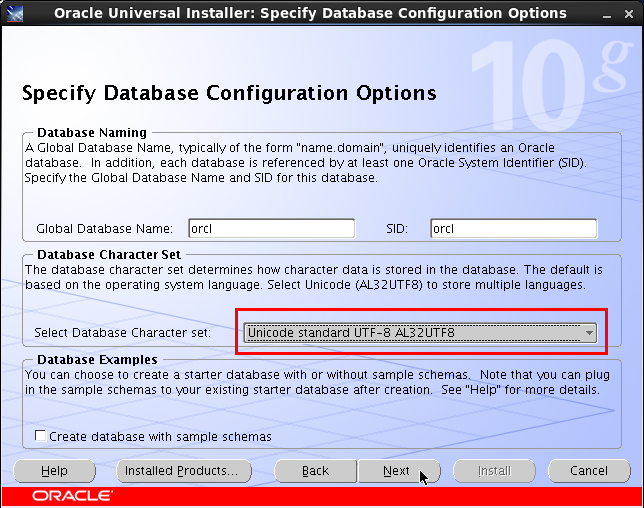Minimize the Oracle Universal Installer window
Screen dimensions: 644x508
[x=607, y=14]
